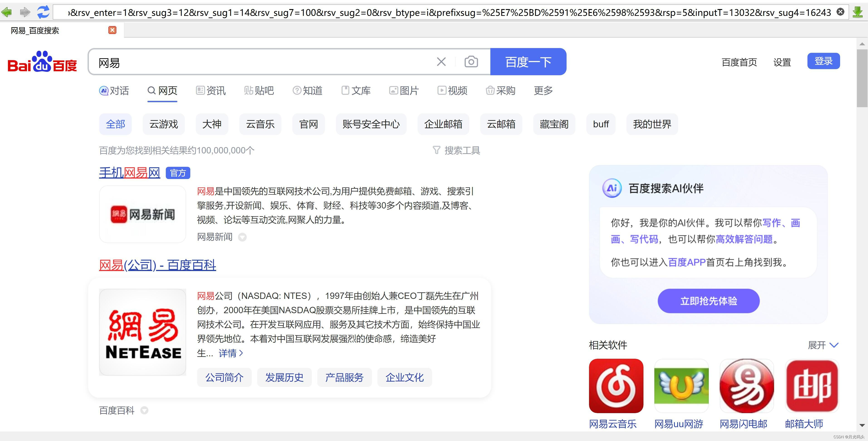Open the 网易闪电邮 app icon
The height and width of the screenshot is (441, 868).
(747, 386)
